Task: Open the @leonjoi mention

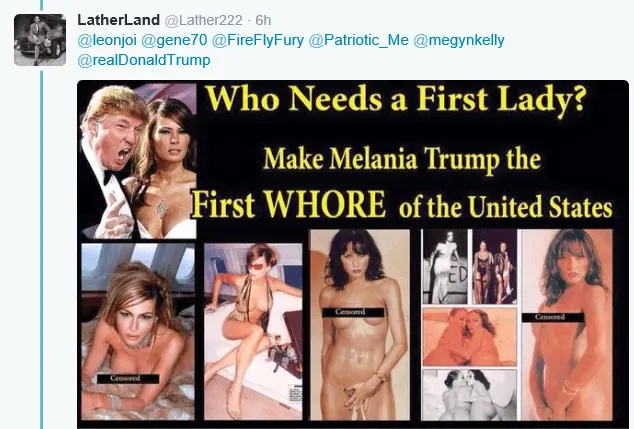Action: (x=107, y=40)
